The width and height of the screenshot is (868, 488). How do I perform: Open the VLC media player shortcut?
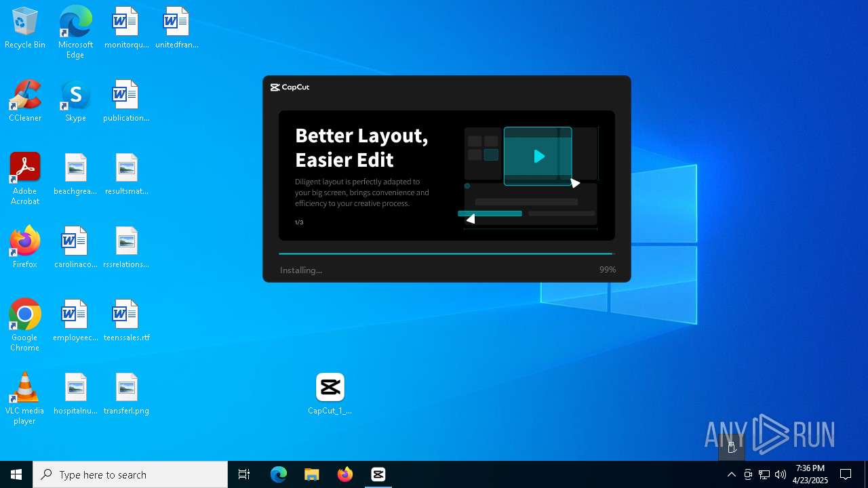25,399
